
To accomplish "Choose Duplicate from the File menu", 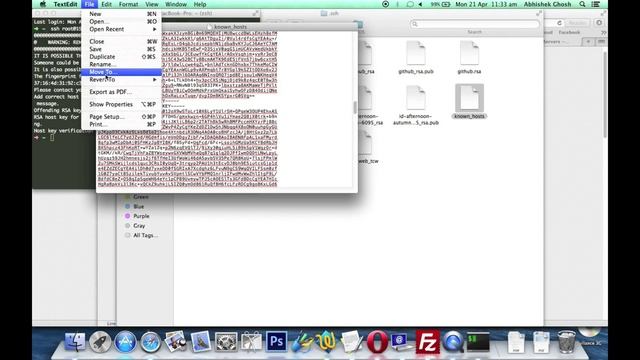I will point(122,57).
